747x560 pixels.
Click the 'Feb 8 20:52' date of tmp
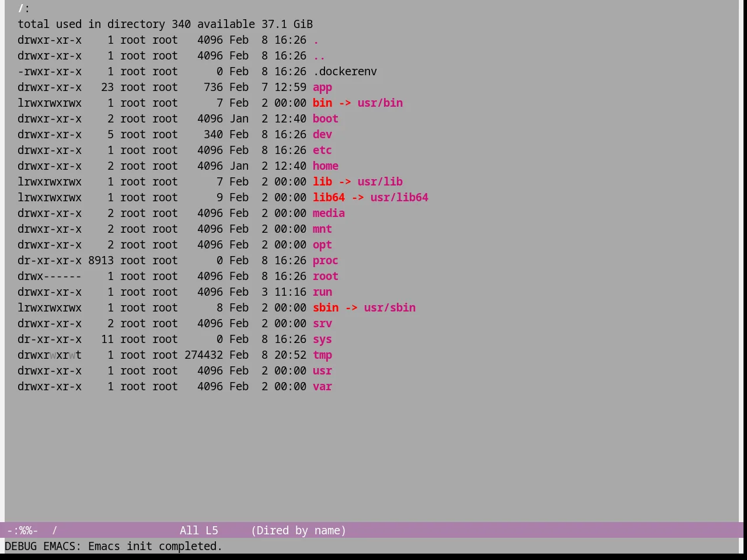point(268,355)
